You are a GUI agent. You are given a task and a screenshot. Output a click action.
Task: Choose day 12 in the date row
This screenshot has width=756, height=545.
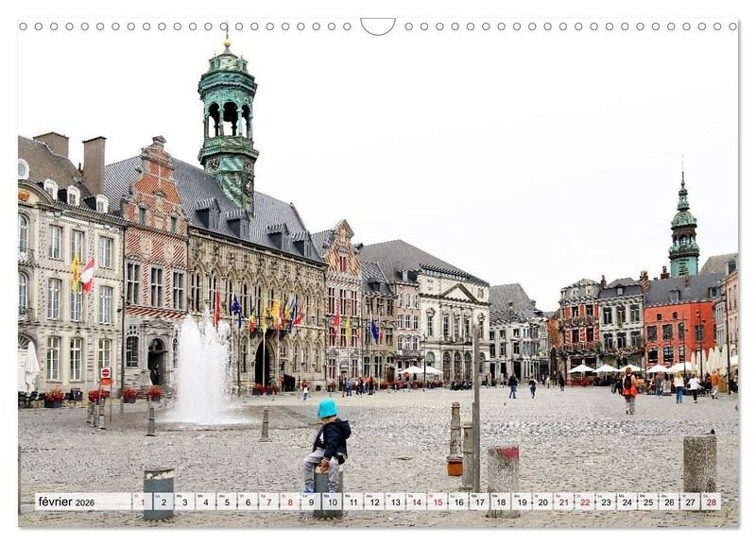374,502
